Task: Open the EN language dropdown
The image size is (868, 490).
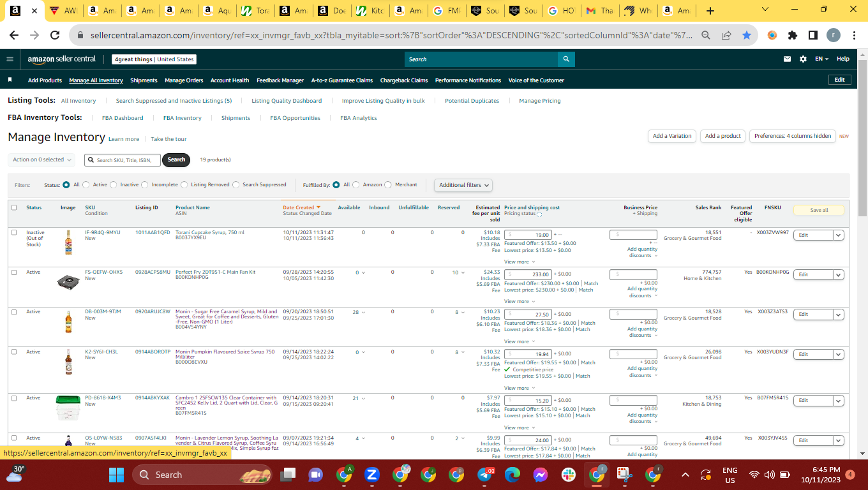Action: (x=821, y=59)
